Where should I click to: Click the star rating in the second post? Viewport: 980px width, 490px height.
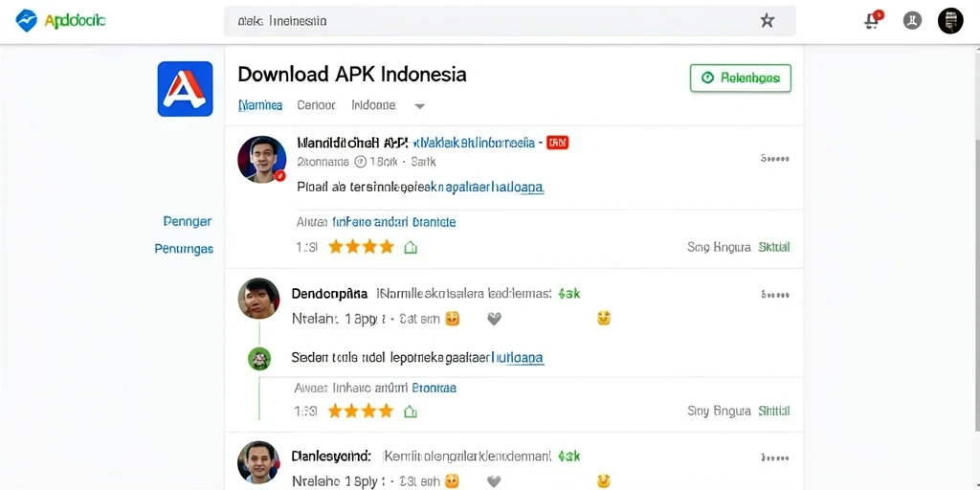[361, 412]
